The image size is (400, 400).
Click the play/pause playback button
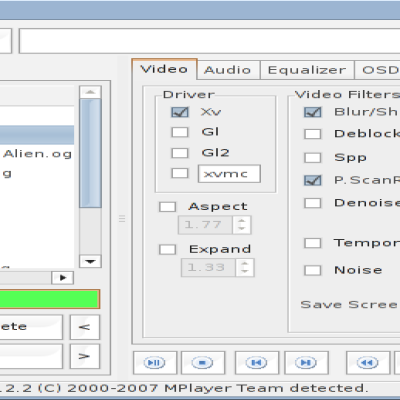click(155, 362)
